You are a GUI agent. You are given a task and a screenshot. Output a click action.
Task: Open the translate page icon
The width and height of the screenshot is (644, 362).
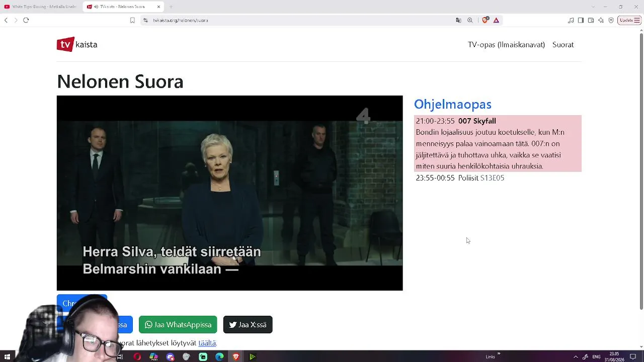458,20
